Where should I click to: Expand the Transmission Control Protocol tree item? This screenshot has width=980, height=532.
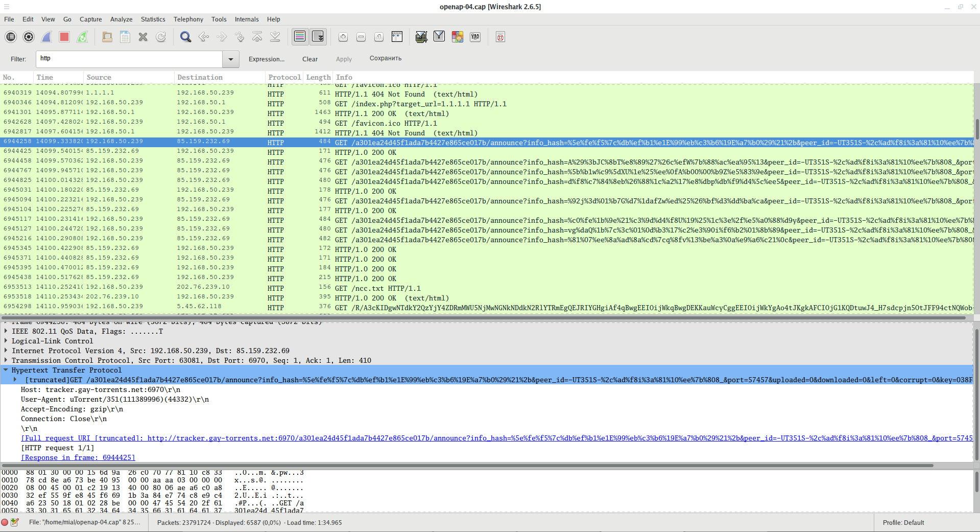(x=6, y=360)
